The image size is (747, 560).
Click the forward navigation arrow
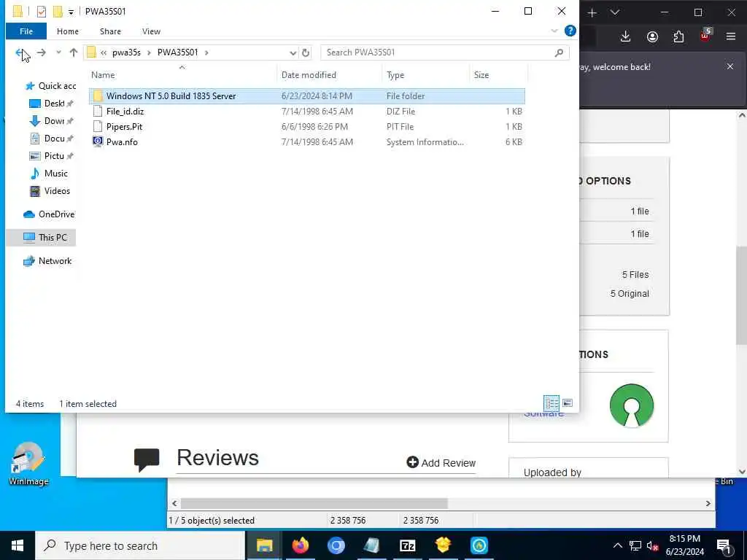(x=42, y=52)
